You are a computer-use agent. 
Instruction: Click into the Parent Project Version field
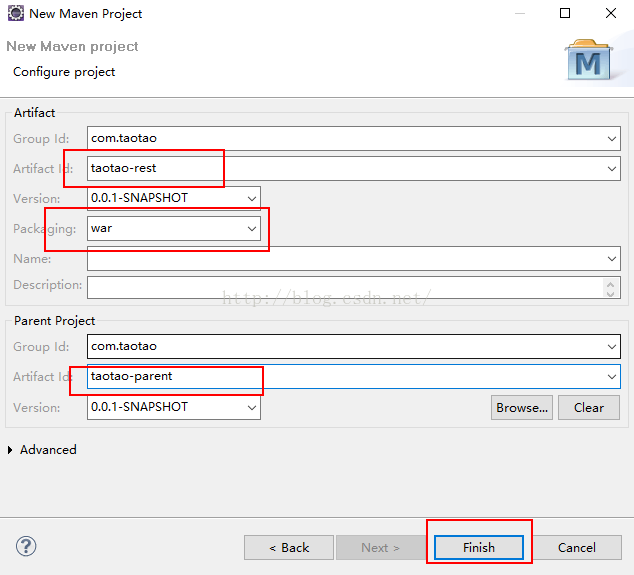(174, 408)
